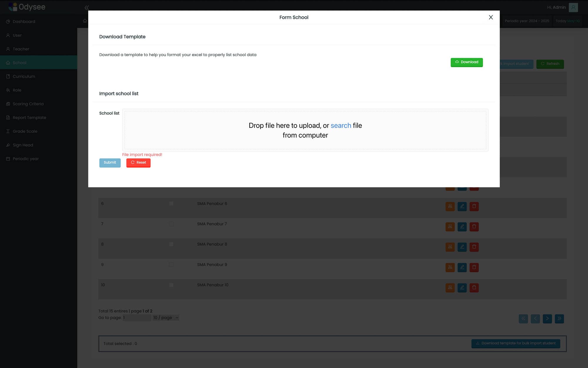Image resolution: width=588 pixels, height=368 pixels.
Task: Open the Grade Scale sidebar section
Action: pos(25,131)
